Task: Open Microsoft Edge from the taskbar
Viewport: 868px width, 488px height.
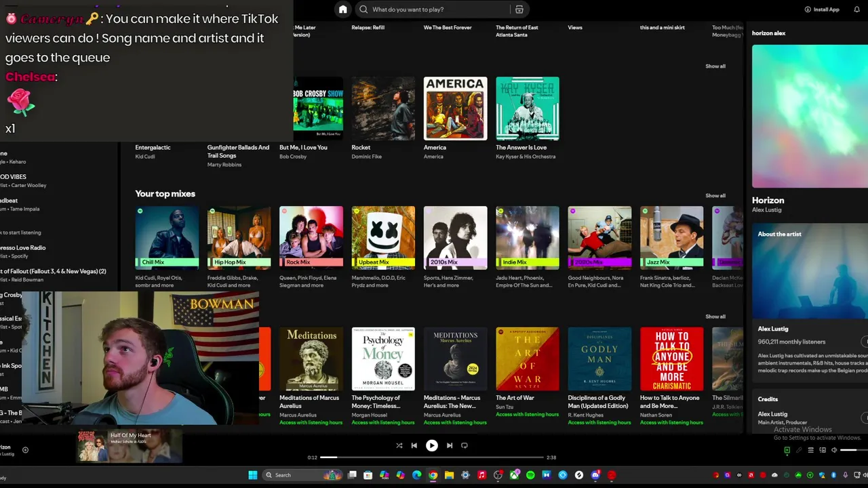Action: tap(417, 475)
